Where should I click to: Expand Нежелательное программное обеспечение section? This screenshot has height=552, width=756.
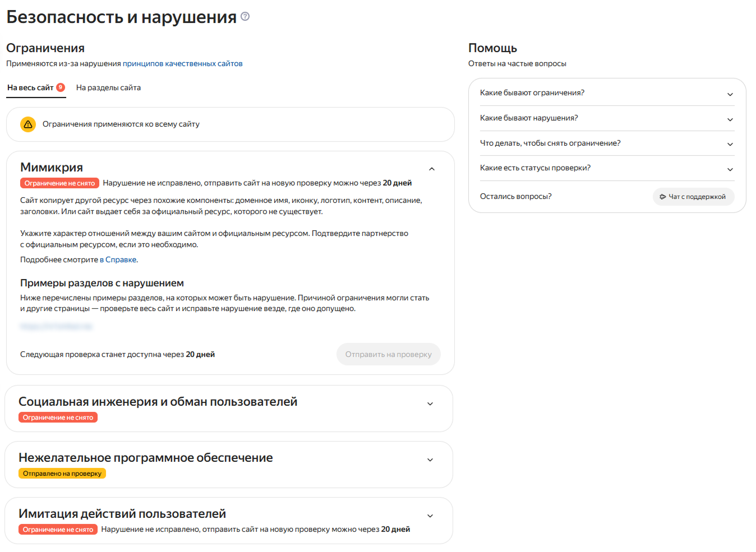[430, 460]
